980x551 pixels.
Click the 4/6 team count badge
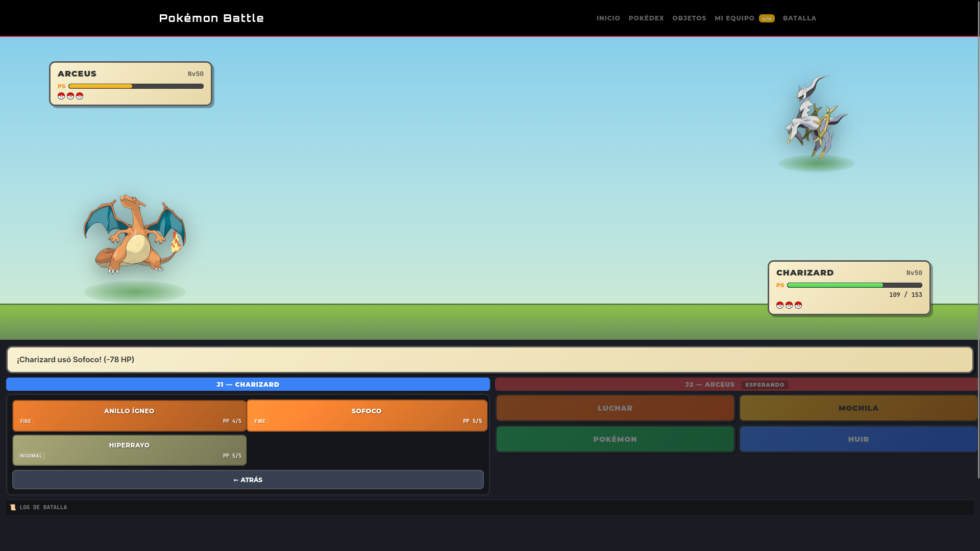(767, 18)
